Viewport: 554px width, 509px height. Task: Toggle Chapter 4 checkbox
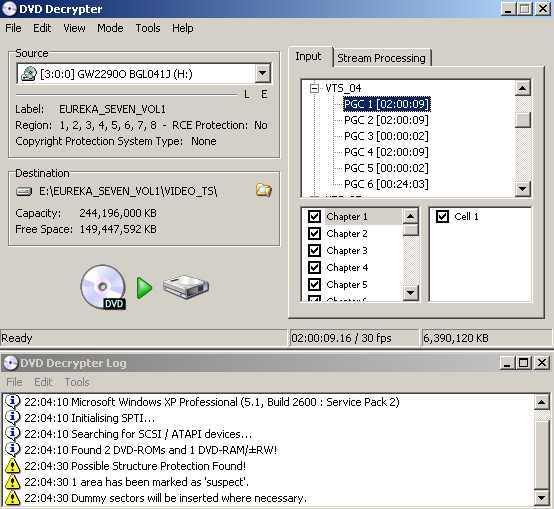(x=314, y=267)
